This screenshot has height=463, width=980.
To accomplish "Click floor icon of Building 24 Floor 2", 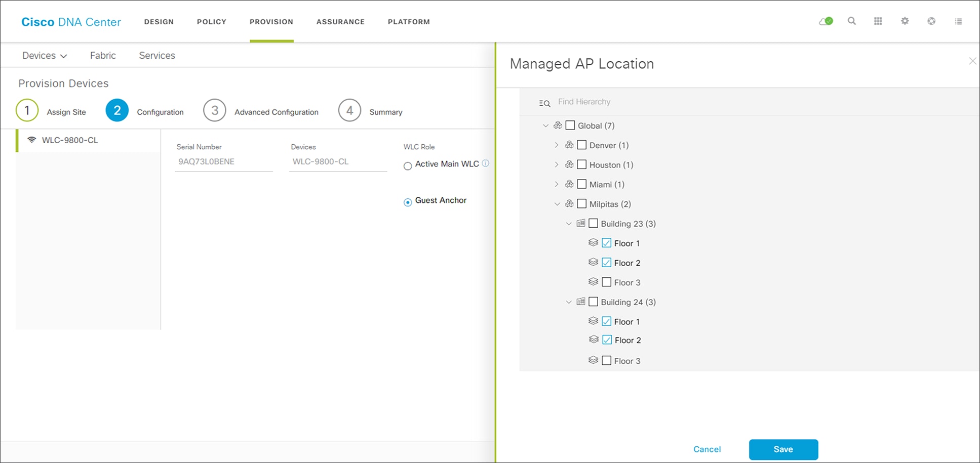I will coord(594,340).
